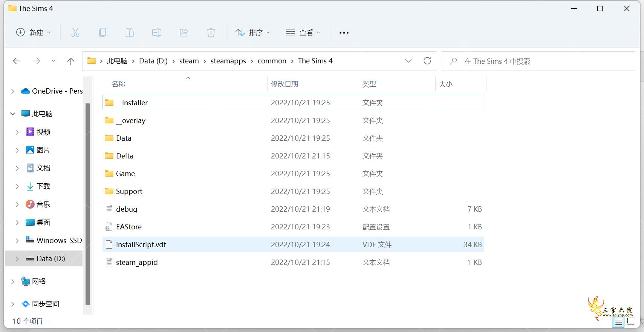Click the Rename icon in toolbar
The width and height of the screenshot is (644, 332).
[157, 32]
